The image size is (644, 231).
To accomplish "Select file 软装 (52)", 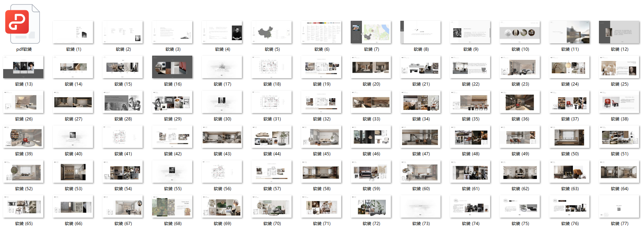I will point(23,171).
